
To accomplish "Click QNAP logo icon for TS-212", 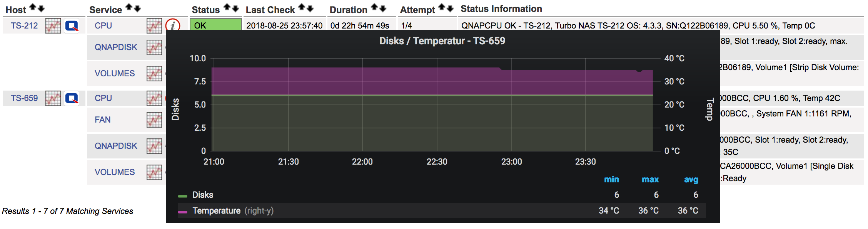I will pyautogui.click(x=72, y=26).
